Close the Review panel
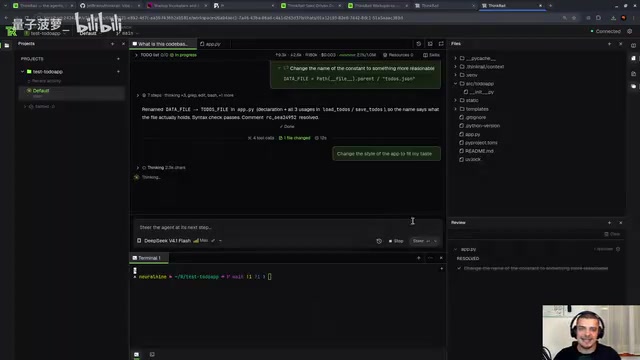 (x=620, y=222)
